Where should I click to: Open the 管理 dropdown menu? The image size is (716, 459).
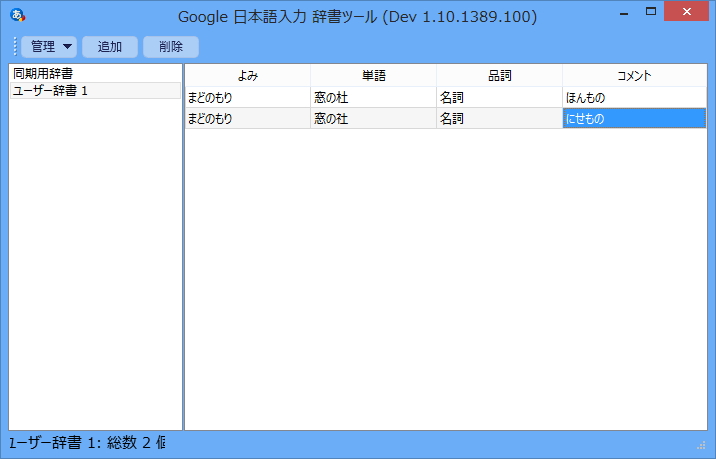49,47
